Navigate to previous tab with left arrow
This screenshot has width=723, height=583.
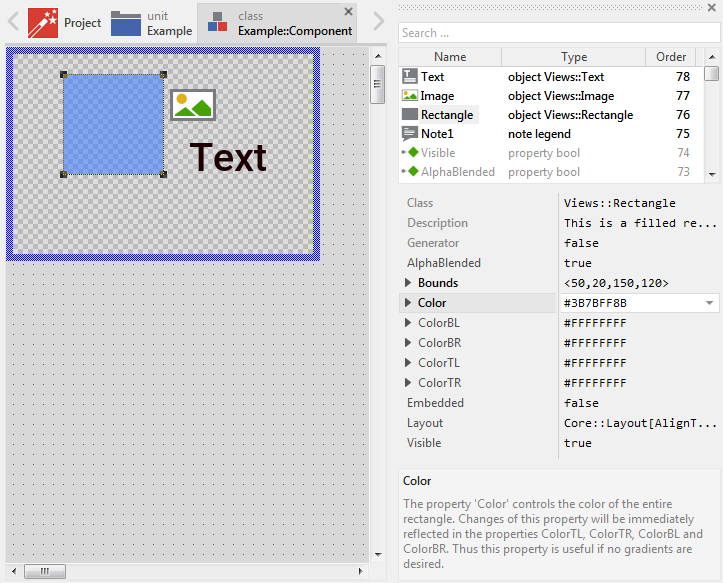[13, 22]
